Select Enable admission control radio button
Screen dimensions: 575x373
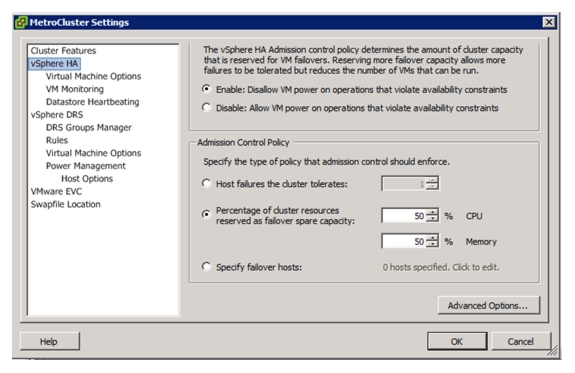coord(206,89)
